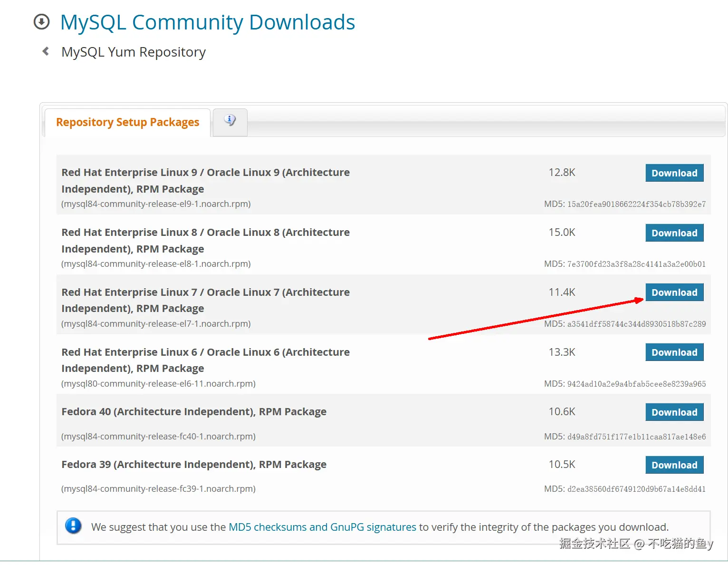
Task: Open MD5 checksums and GnuPG signatures link
Action: 322,527
